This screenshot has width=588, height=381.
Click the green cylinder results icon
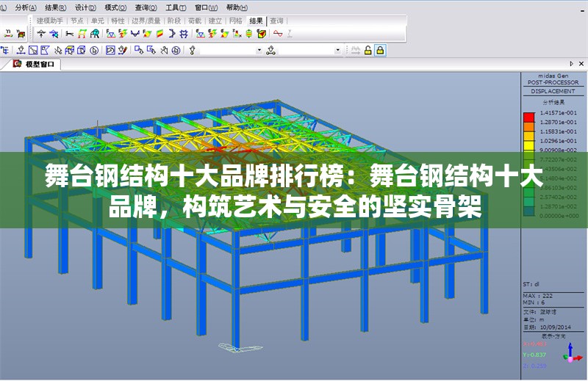(x=248, y=34)
